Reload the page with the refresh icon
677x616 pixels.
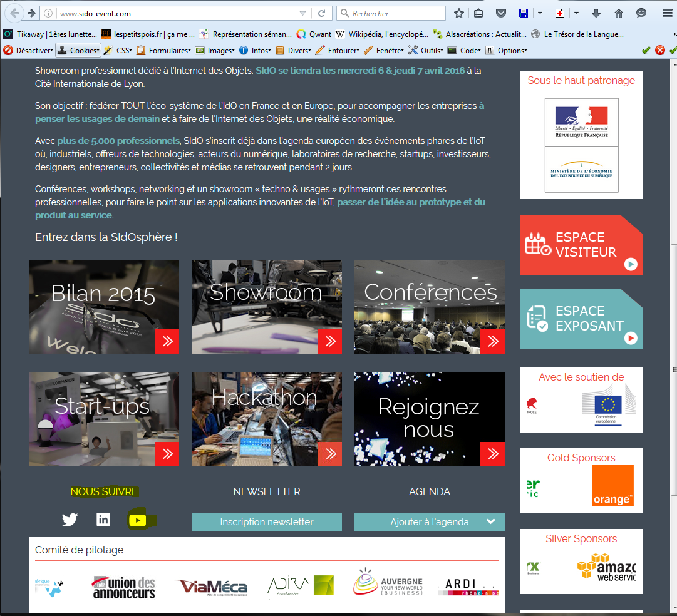pyautogui.click(x=322, y=13)
